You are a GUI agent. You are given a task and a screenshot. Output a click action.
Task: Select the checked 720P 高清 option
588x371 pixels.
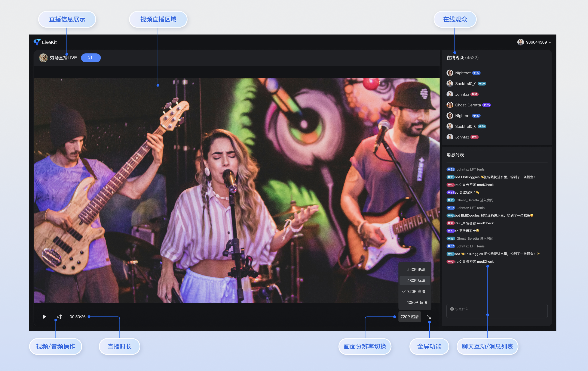[416, 291]
